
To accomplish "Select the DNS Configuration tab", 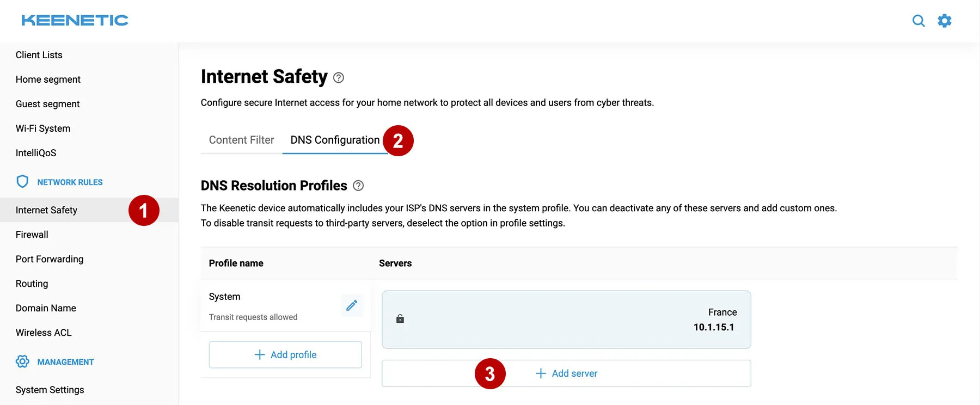I will click(x=334, y=140).
